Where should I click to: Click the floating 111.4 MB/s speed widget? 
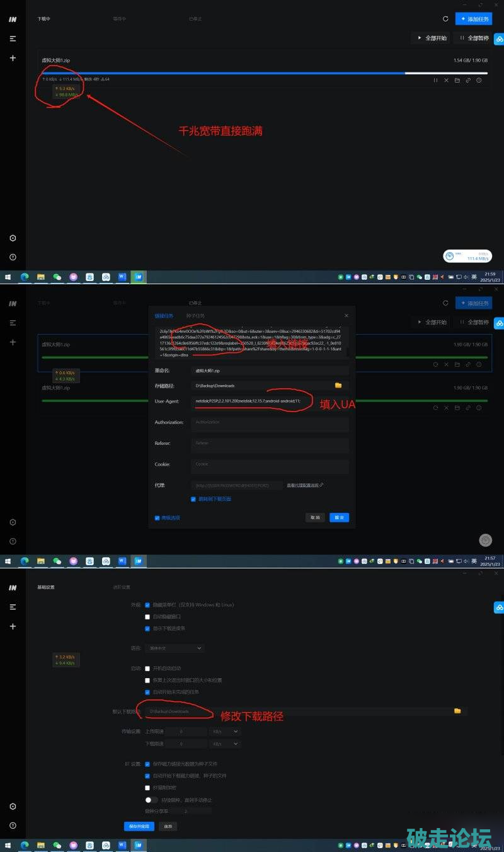pyautogui.click(x=467, y=256)
